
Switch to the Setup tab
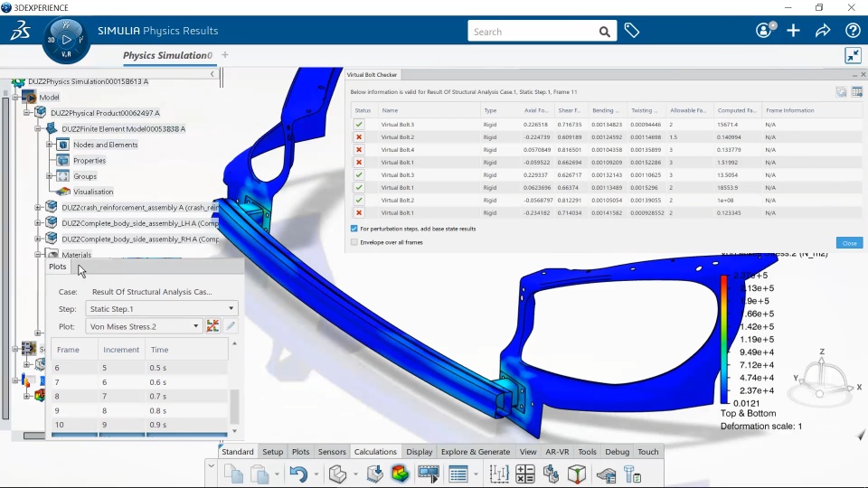tap(272, 452)
